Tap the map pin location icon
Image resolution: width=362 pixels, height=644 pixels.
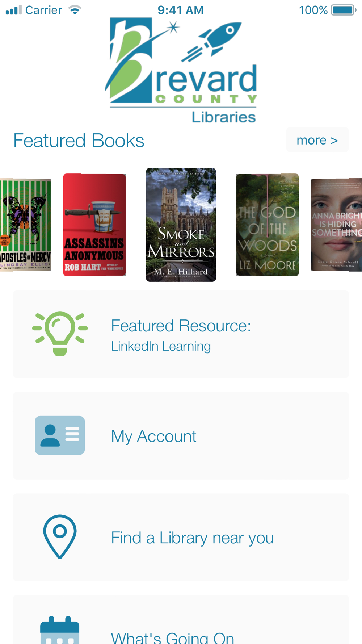point(60,537)
